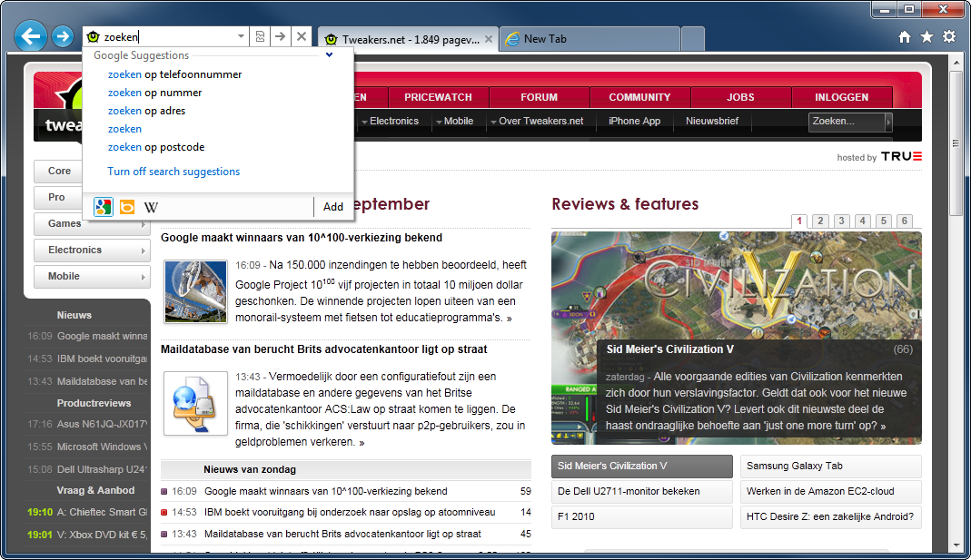Collapse the Google Suggestions chevron
This screenshot has height=560, width=971.
[x=330, y=55]
